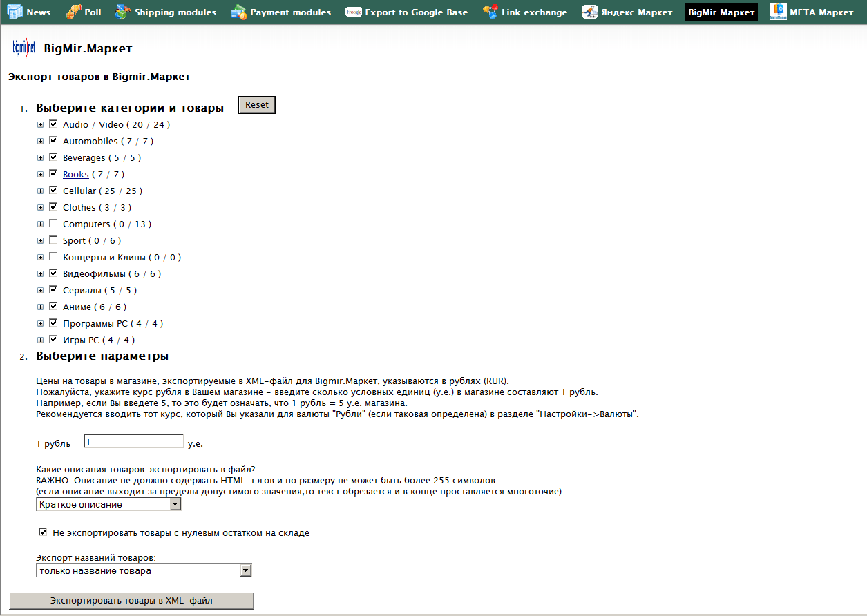Uncheck the Аниме category checkbox
Image resolution: width=867 pixels, height=616 pixels.
tap(53, 307)
